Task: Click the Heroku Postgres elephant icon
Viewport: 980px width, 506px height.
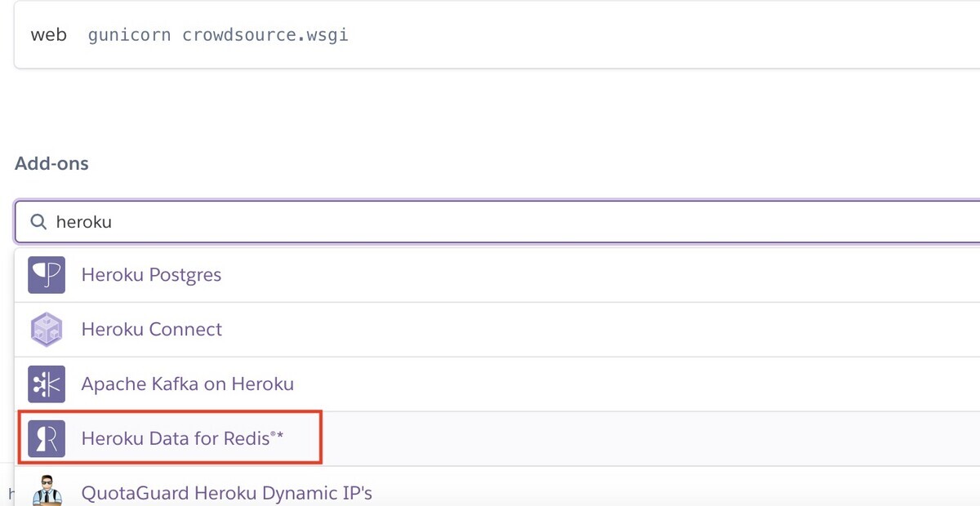Action: click(x=46, y=275)
